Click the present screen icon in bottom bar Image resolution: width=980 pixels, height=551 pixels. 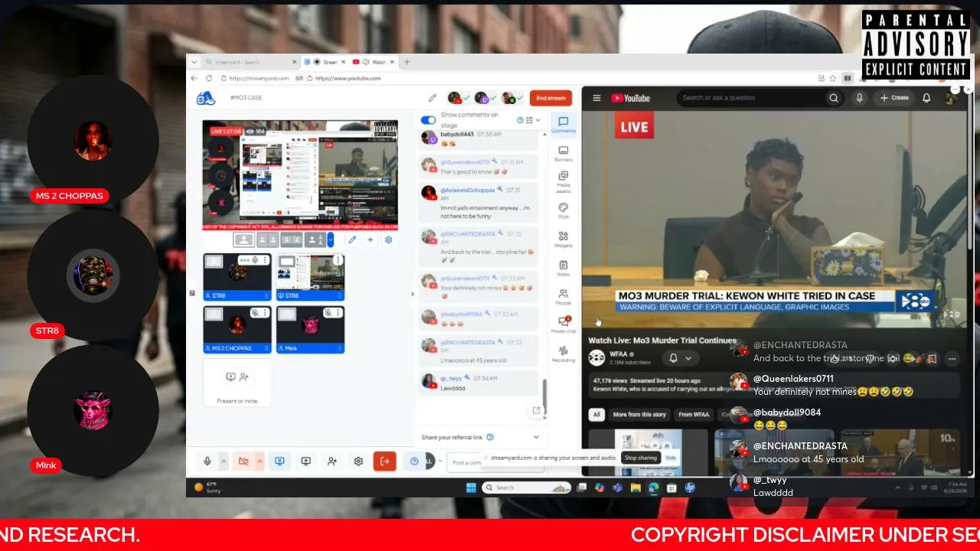coord(306,461)
